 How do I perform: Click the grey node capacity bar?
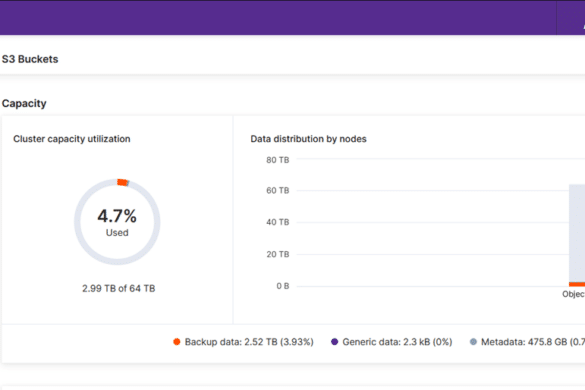[x=577, y=233]
